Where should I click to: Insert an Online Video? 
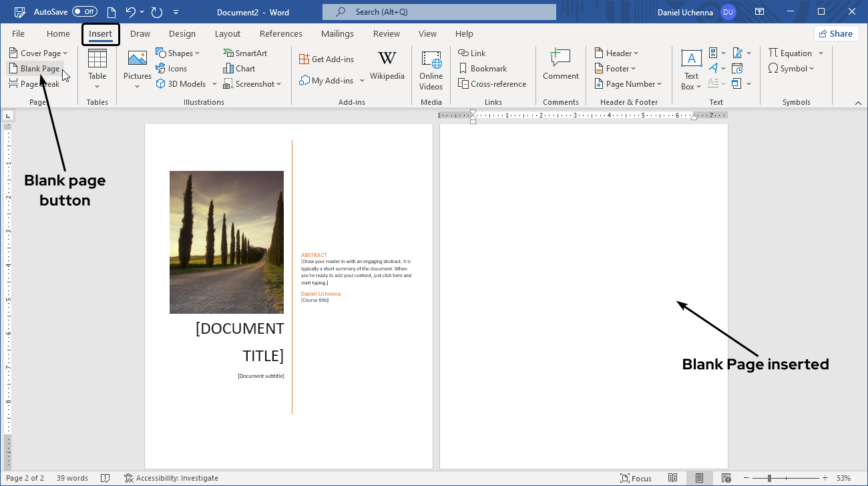[431, 69]
